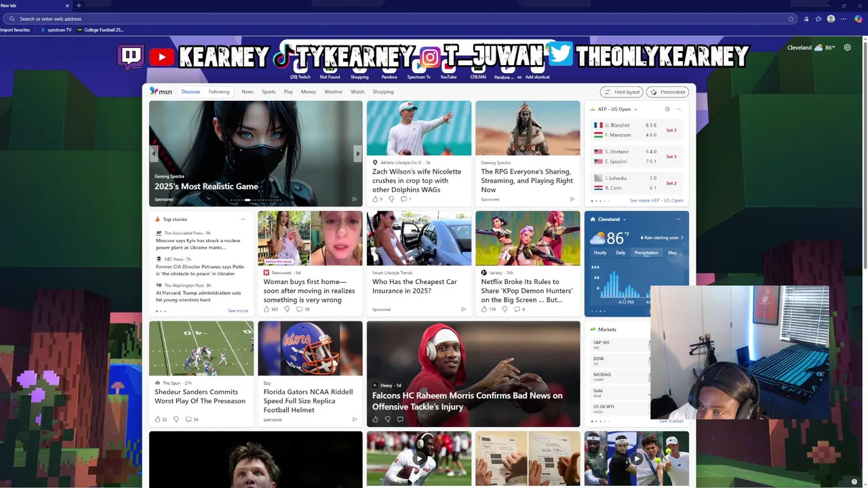The height and width of the screenshot is (488, 868).
Task: Open the Money section
Action: point(309,91)
